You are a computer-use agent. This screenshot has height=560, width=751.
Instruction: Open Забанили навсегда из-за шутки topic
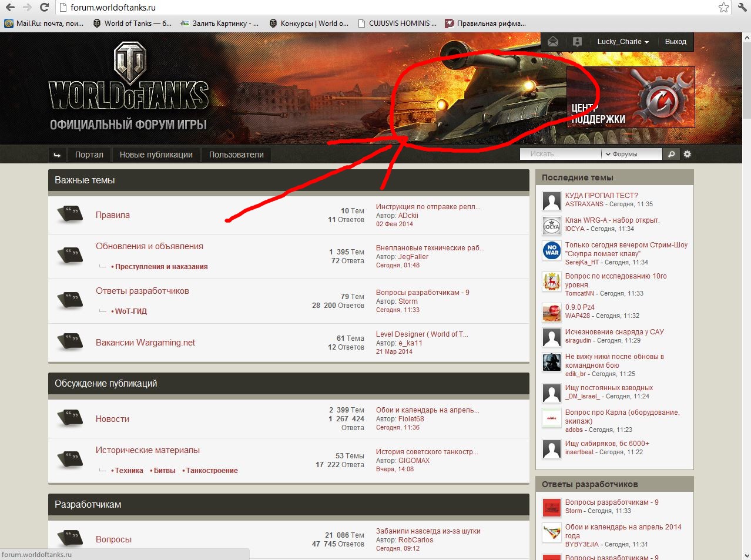click(428, 531)
